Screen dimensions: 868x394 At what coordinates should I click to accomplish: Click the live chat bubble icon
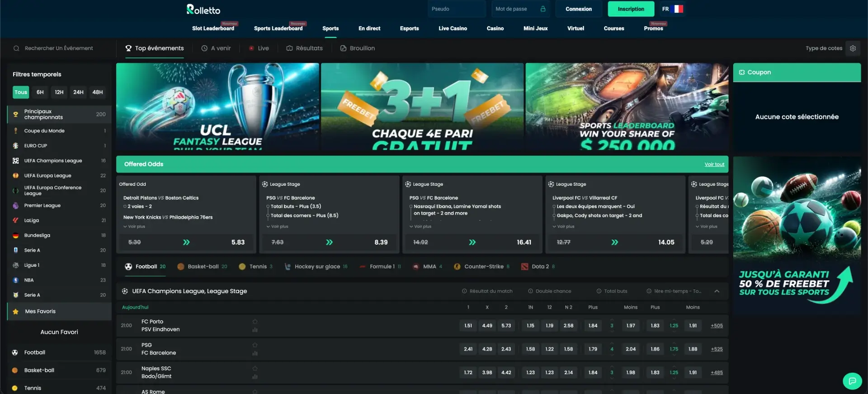[x=852, y=381]
